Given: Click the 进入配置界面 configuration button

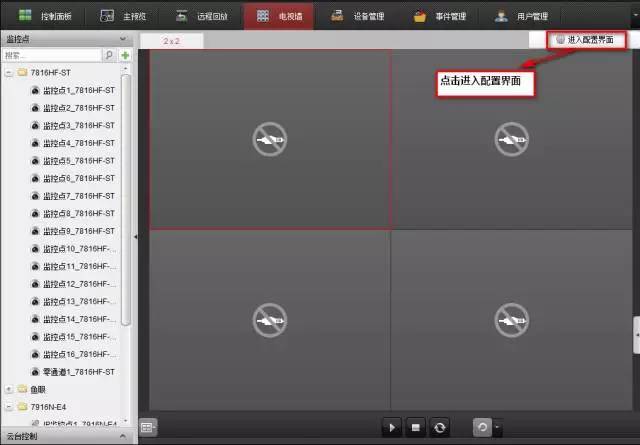Looking at the screenshot, I should (588, 40).
